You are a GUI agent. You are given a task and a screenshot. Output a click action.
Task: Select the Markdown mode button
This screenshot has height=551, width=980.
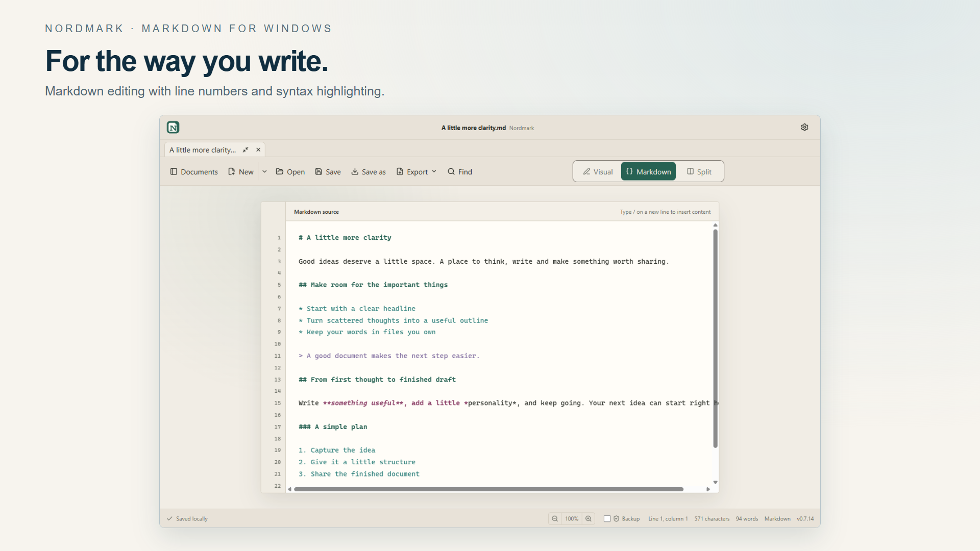click(x=648, y=172)
